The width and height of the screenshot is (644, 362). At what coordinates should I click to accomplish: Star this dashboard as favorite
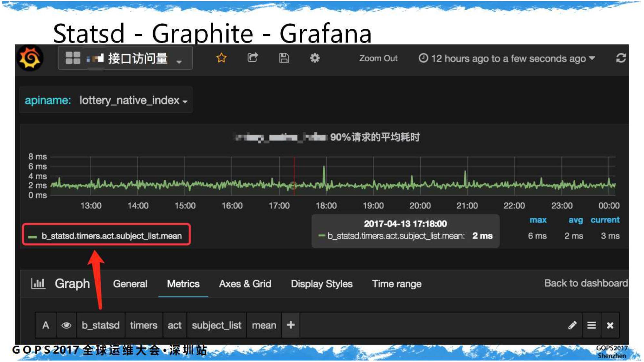pyautogui.click(x=221, y=58)
